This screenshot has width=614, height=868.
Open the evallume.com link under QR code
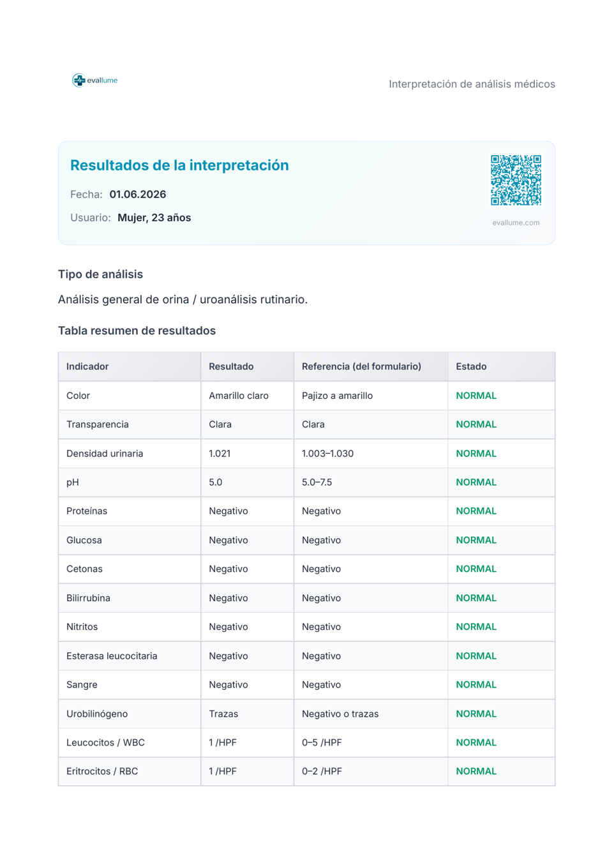click(516, 223)
